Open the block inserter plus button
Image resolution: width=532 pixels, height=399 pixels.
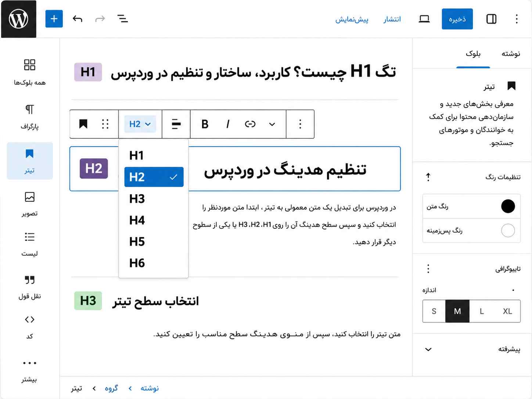(54, 19)
